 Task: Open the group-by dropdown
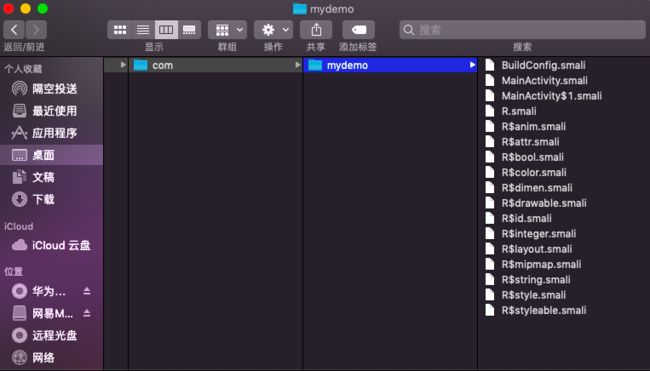228,30
